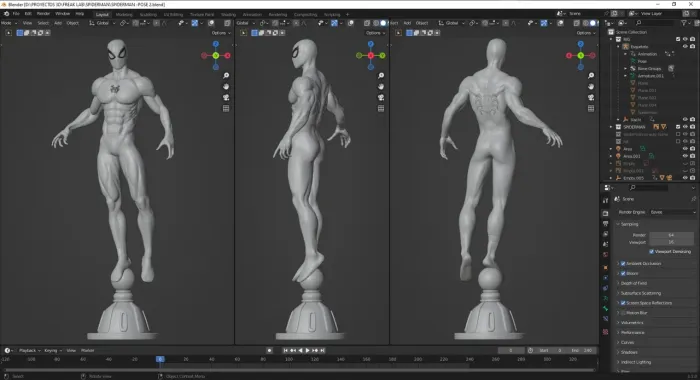Switch to the Shading workspace tab
The height and width of the screenshot is (380, 700).
228,15
